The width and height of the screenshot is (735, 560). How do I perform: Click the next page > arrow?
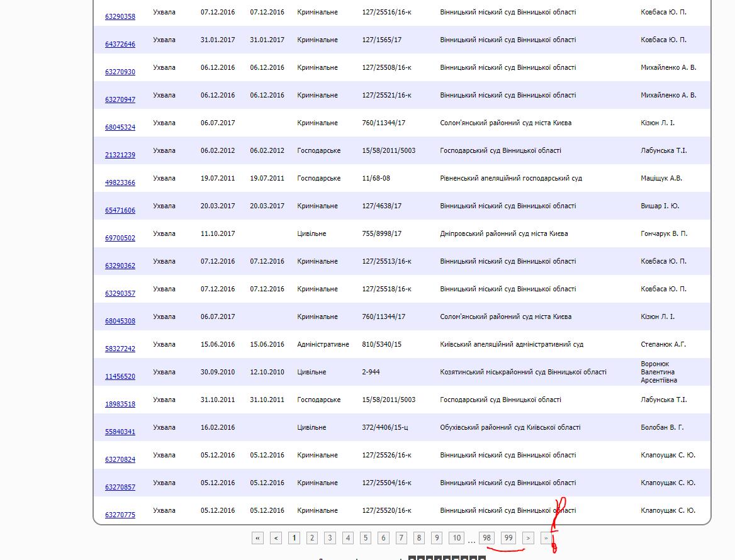tap(528, 537)
